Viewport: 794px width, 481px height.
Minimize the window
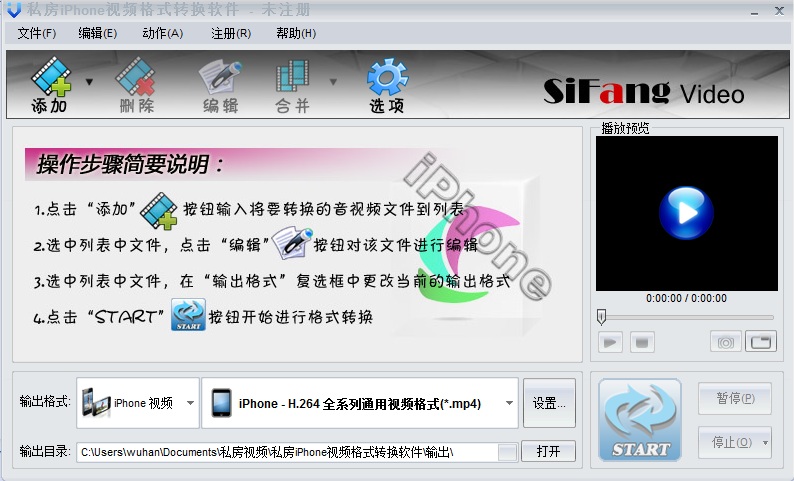755,12
